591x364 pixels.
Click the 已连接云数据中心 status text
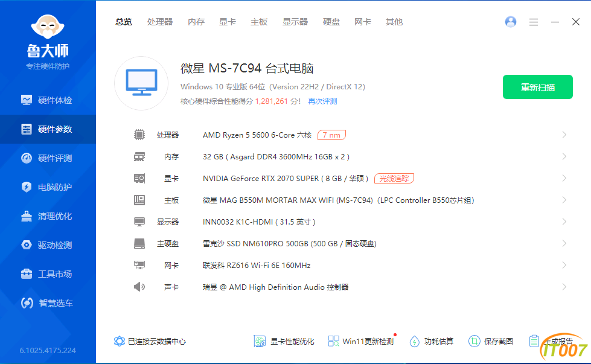point(157,342)
